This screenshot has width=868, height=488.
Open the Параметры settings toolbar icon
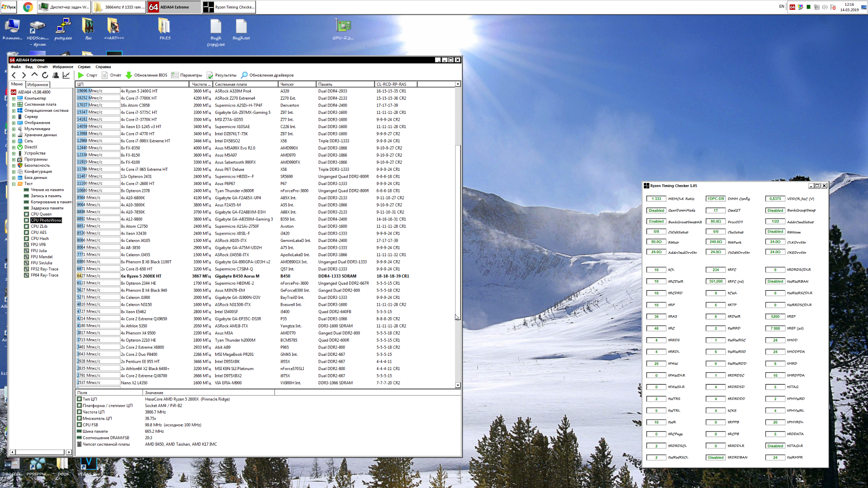175,75
